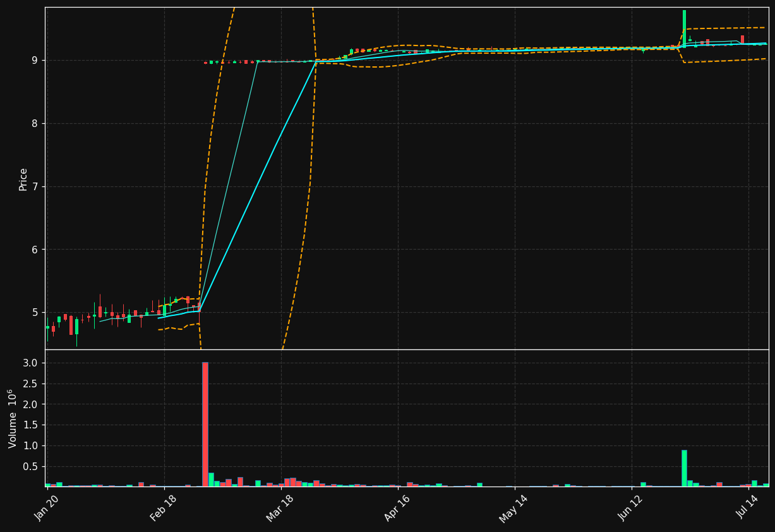Click the price tick label "7"
The height and width of the screenshot is (532, 775).
coord(35,186)
